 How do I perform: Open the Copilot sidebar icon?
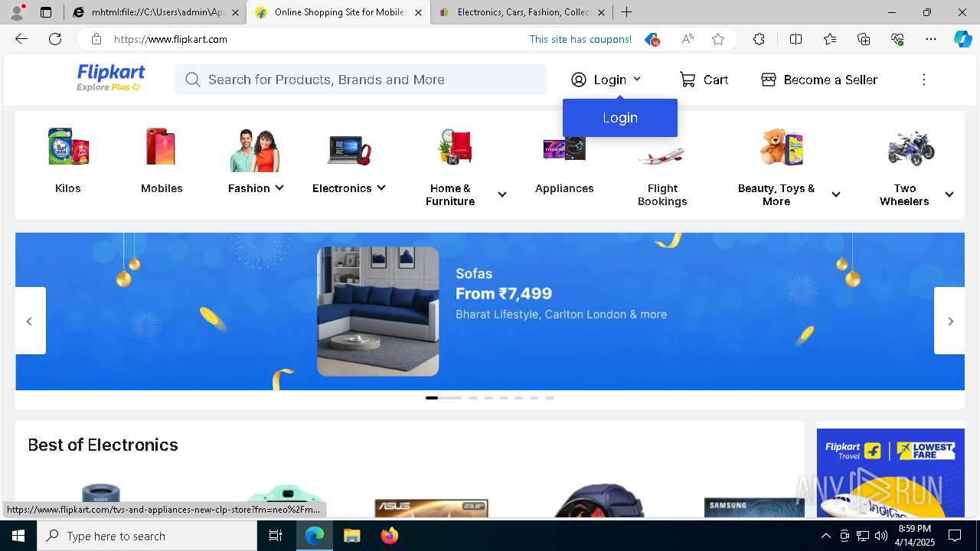coord(962,39)
